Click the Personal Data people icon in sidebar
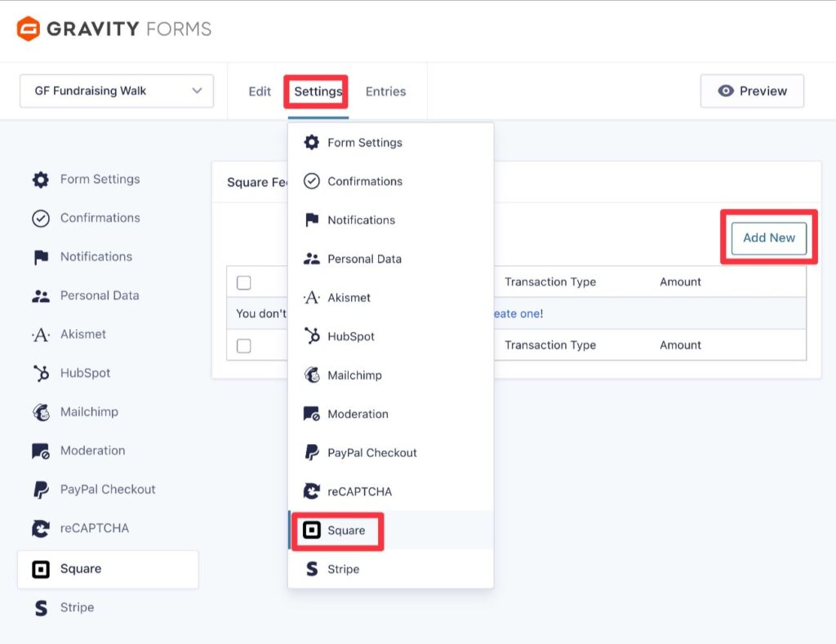Image resolution: width=836 pixels, height=644 pixels. point(41,295)
